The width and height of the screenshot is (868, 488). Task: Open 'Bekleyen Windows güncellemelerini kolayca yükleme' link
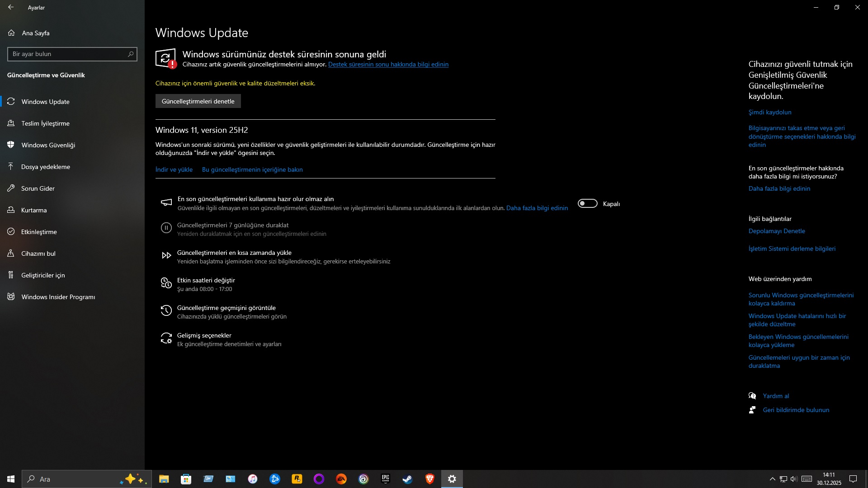pos(798,341)
